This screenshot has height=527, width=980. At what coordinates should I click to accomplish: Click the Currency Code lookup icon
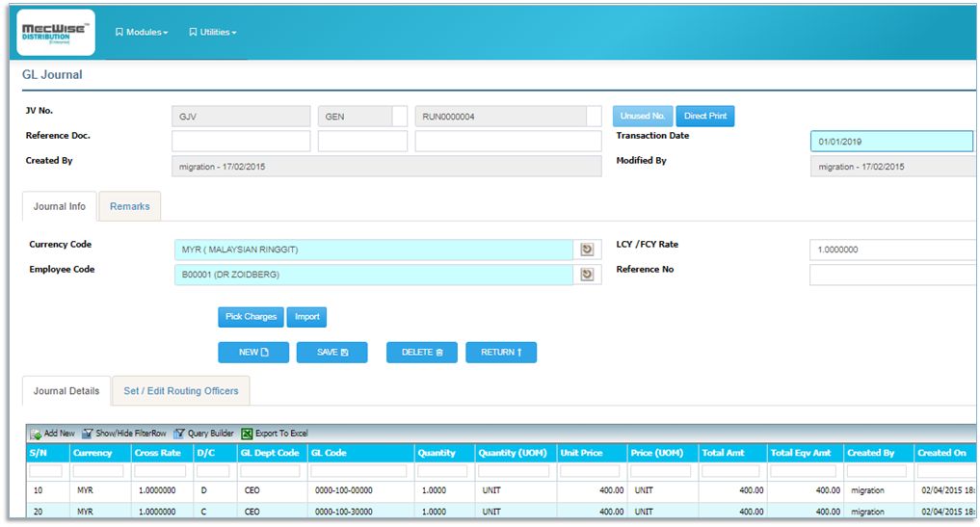[586, 250]
